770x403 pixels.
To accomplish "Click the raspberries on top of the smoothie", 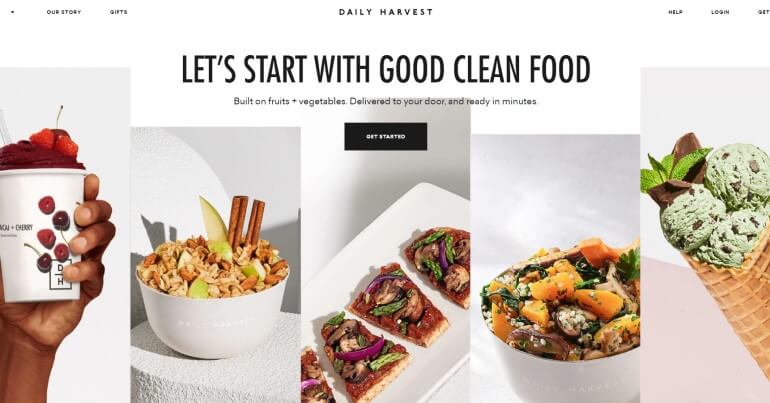I will coord(54,141).
